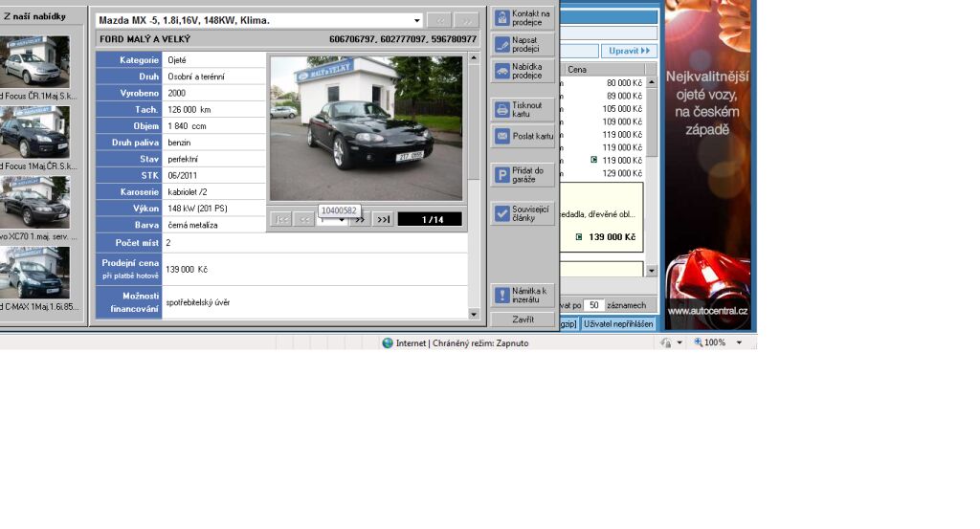Click the details panel scroll-down arrow
980x529 pixels.
pos(473,314)
